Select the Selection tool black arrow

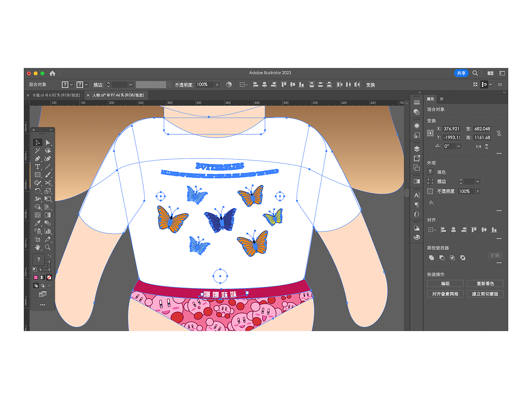pos(38,143)
